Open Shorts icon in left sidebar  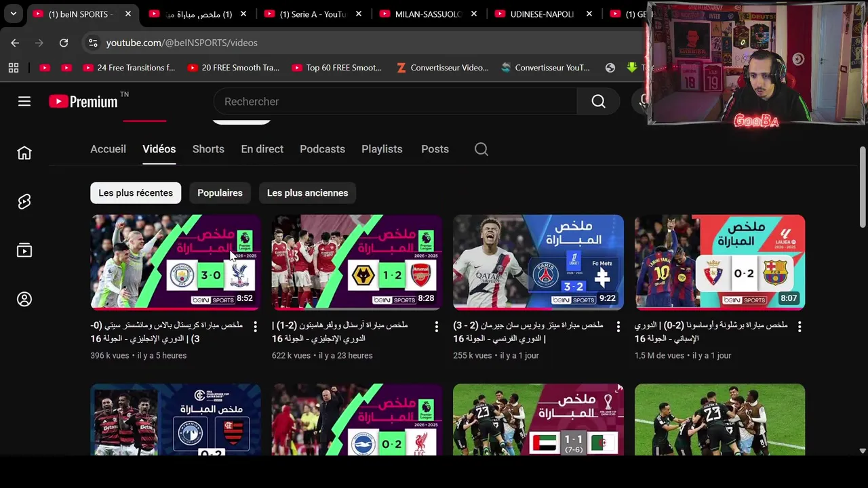tap(24, 202)
